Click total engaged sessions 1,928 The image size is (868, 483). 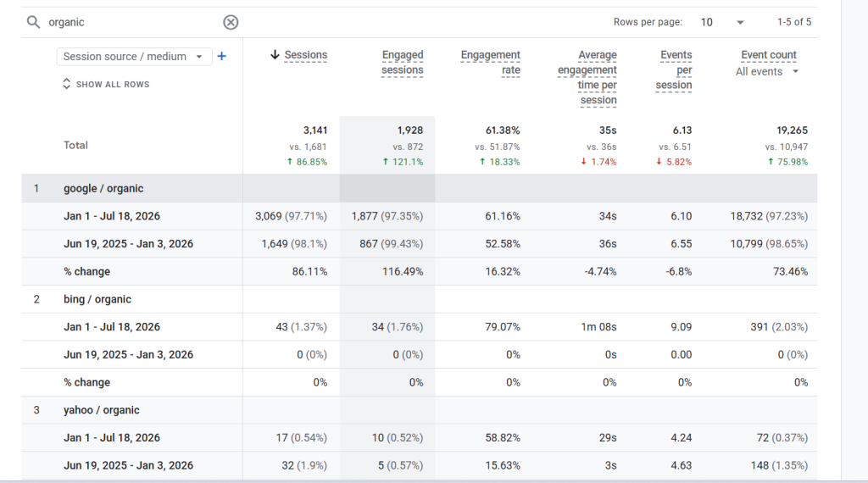410,130
